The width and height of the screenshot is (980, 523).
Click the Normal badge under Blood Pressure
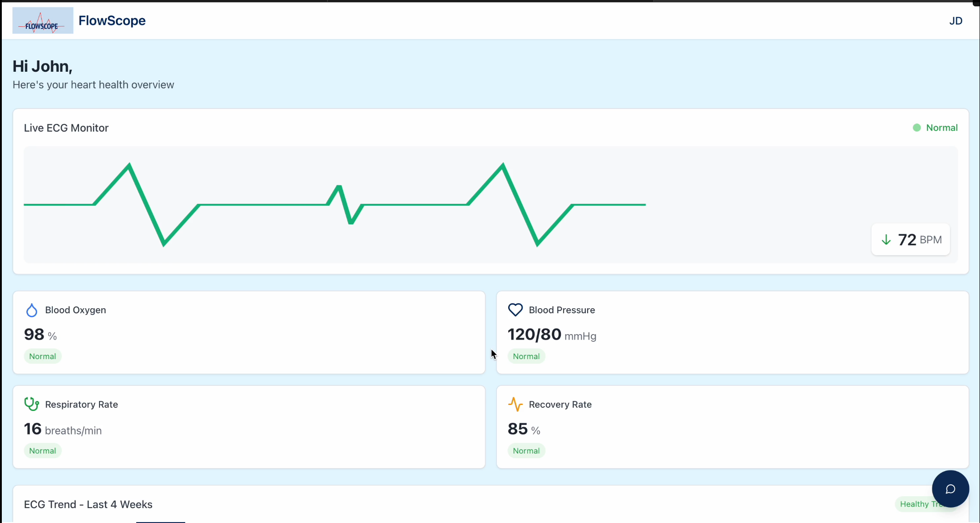point(526,356)
